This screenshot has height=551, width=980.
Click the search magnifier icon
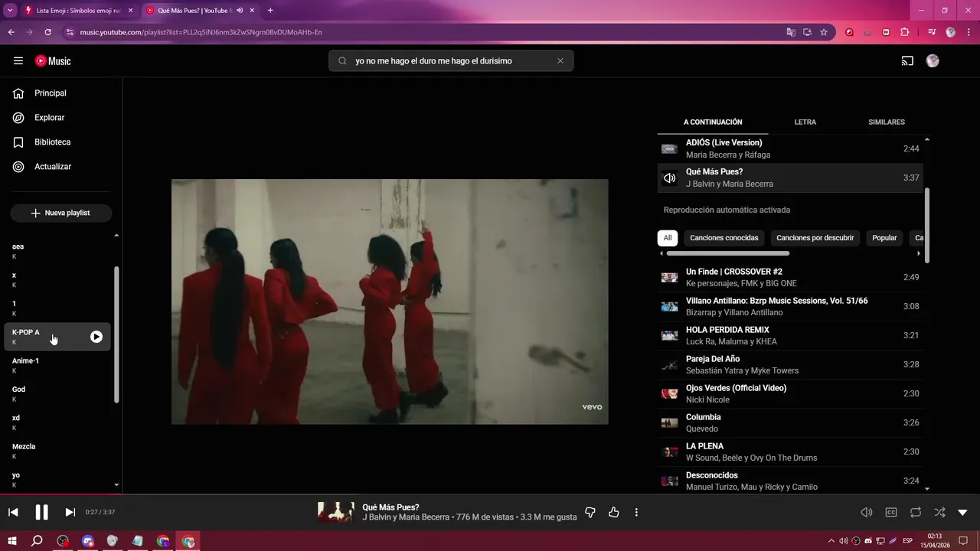[x=342, y=61]
